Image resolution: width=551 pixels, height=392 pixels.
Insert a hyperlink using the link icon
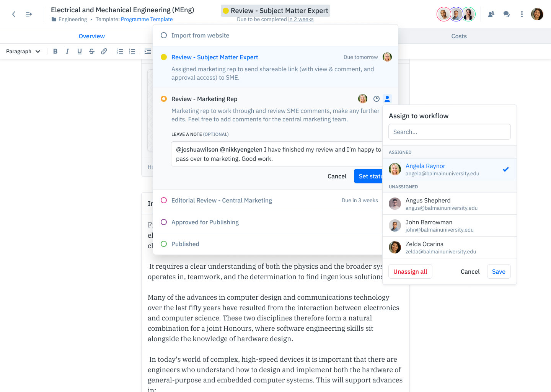pyautogui.click(x=104, y=51)
